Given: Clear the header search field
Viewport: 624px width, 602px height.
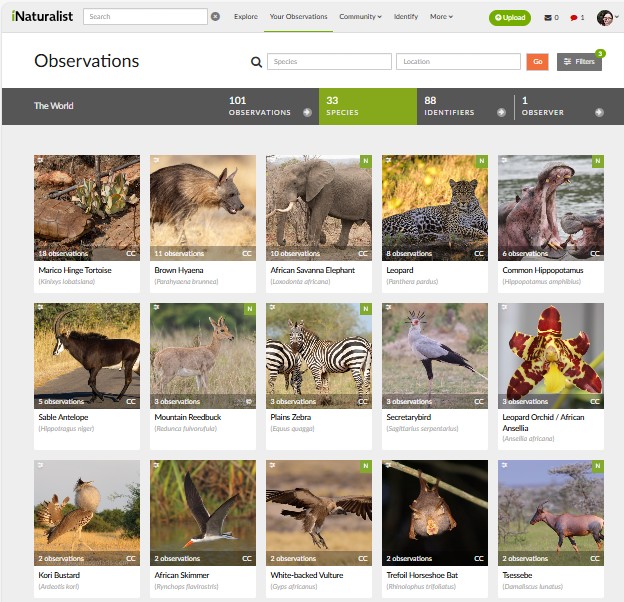Looking at the screenshot, I should tap(215, 17).
